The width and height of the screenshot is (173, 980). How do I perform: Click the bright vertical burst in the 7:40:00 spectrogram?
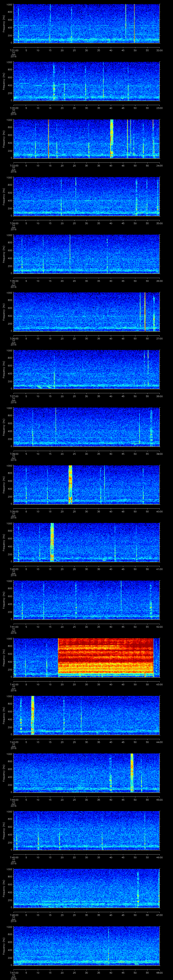pos(52,542)
